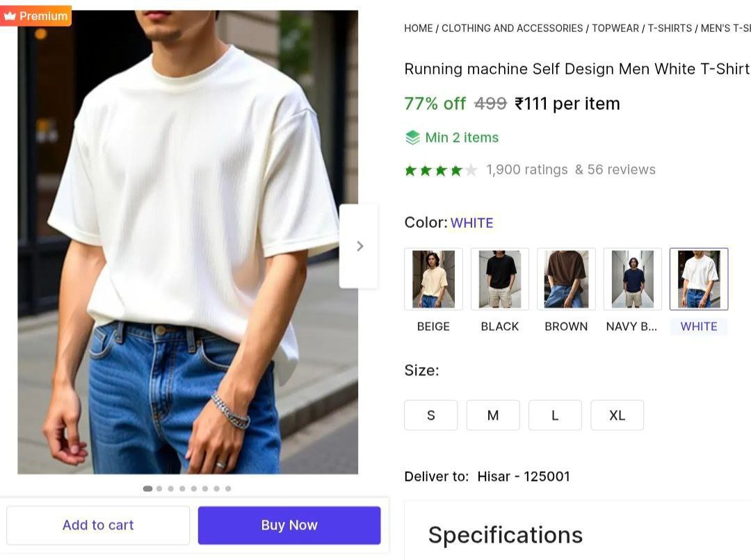
Task: Click the Min 2 items stack icon
Action: 412,138
